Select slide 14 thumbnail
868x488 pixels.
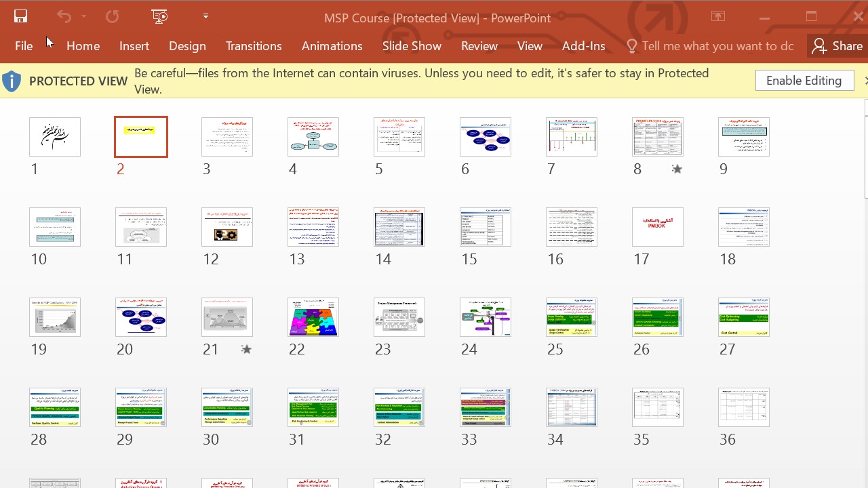click(x=399, y=227)
